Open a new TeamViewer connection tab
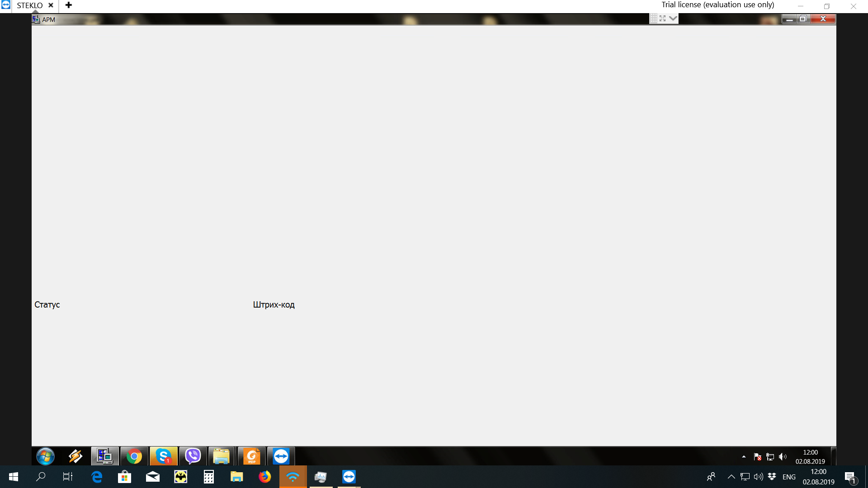This screenshot has width=868, height=488. (x=69, y=5)
